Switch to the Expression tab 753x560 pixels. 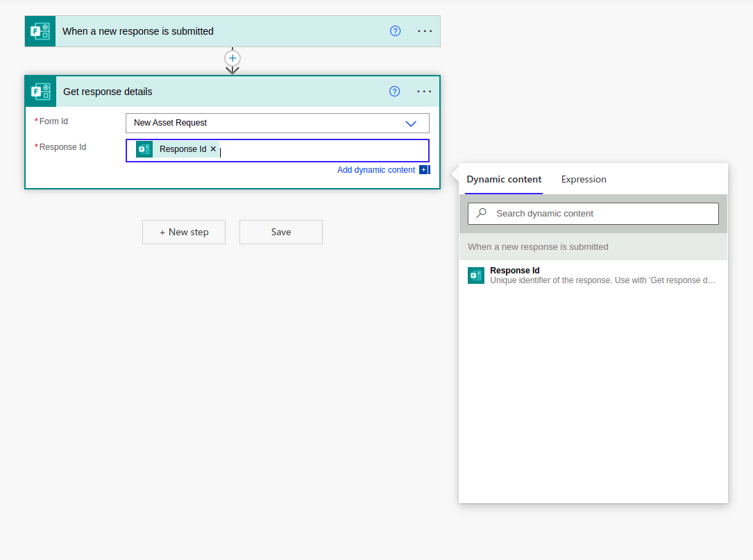tap(583, 179)
